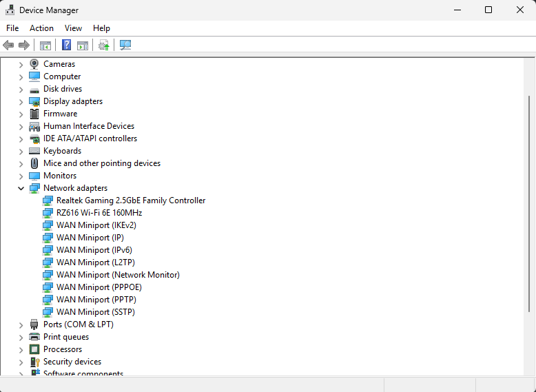The width and height of the screenshot is (536, 392).
Task: Select Mice and other pointing devices label
Action: click(x=102, y=163)
